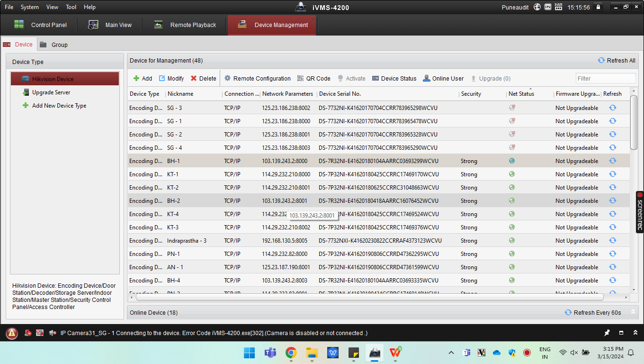This screenshot has height=364, width=644.
Task: Click the Add device button
Action: tap(143, 79)
